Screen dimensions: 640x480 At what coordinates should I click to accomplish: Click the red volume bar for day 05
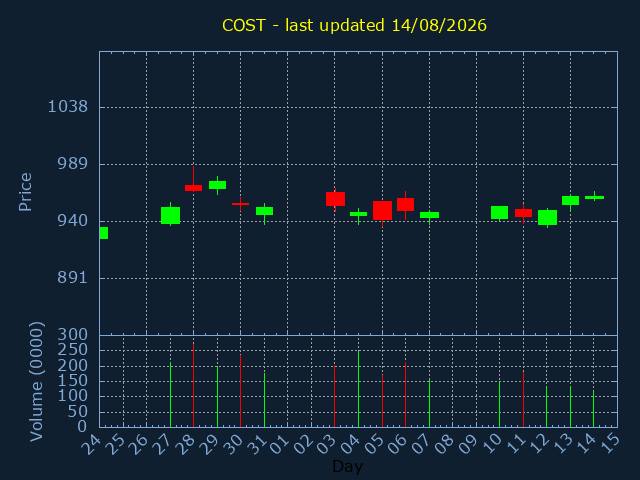pos(382,401)
